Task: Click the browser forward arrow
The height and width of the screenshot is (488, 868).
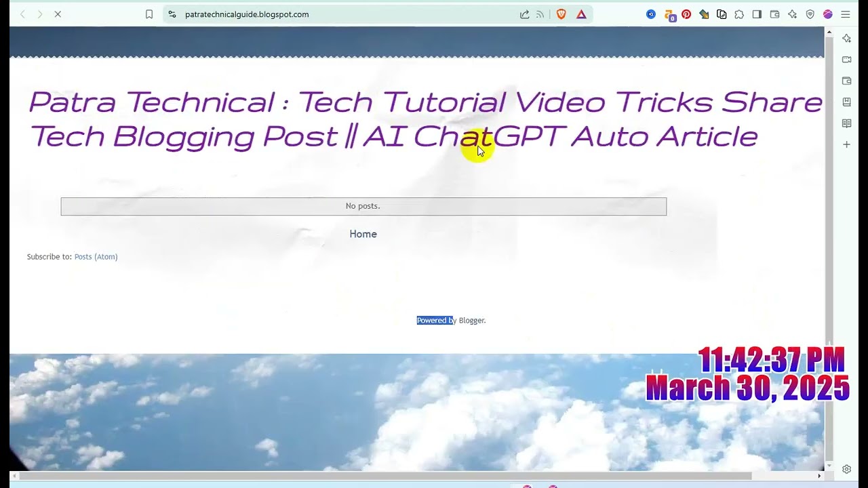Action: [40, 14]
